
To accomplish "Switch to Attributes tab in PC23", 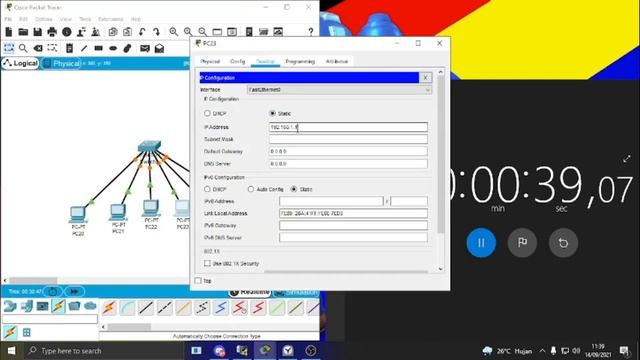I will tap(337, 61).
